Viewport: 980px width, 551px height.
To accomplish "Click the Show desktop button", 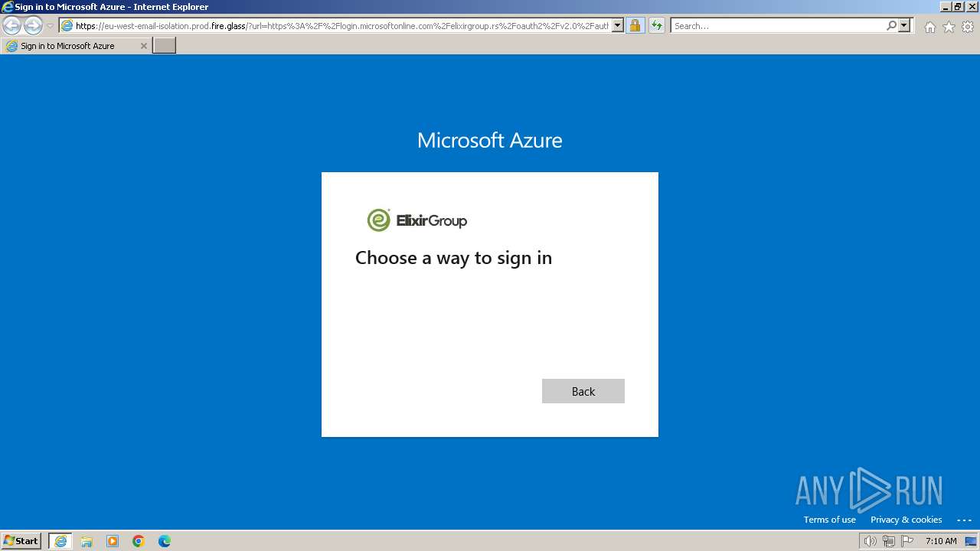I will (971, 541).
